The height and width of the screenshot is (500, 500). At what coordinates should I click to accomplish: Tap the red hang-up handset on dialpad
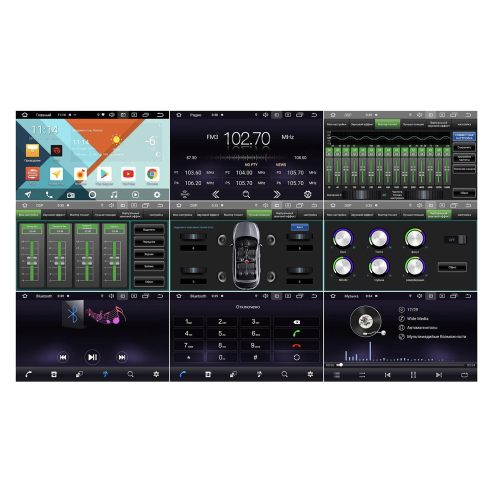296,345
